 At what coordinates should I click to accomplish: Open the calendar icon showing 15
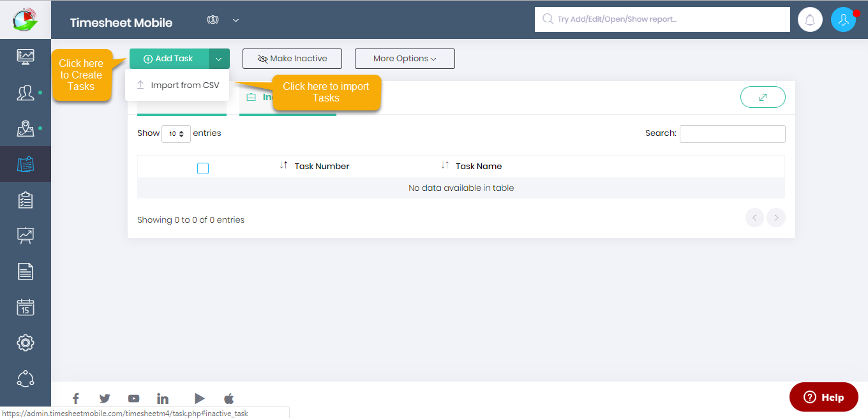(26, 308)
